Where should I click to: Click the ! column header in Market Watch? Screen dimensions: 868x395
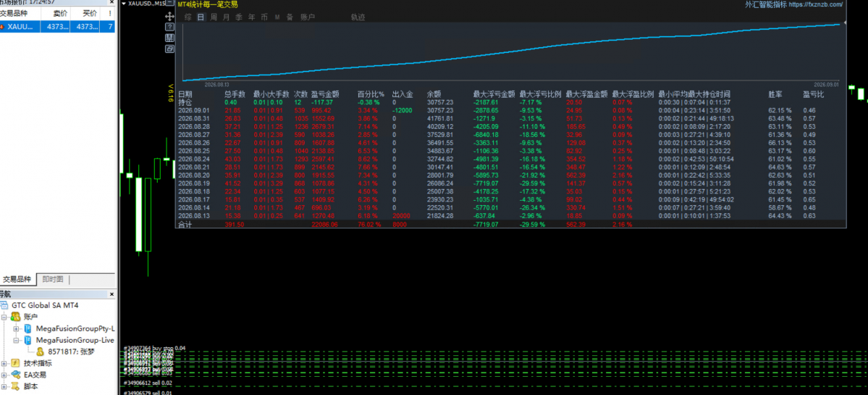pos(110,13)
